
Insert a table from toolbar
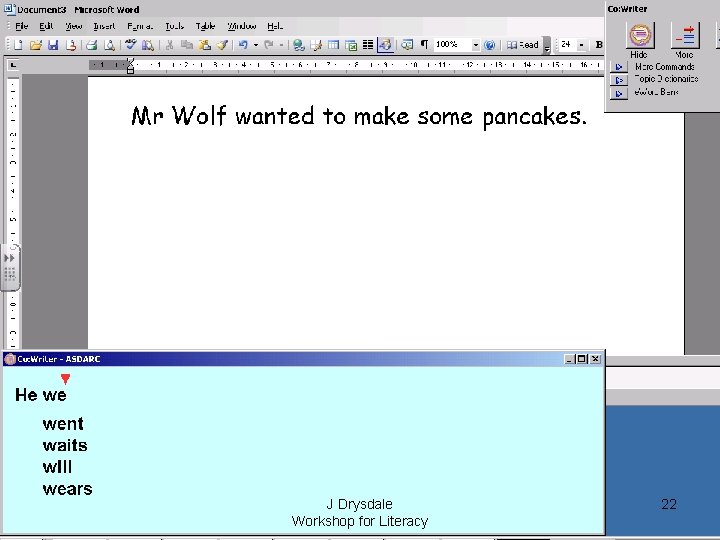(x=333, y=45)
